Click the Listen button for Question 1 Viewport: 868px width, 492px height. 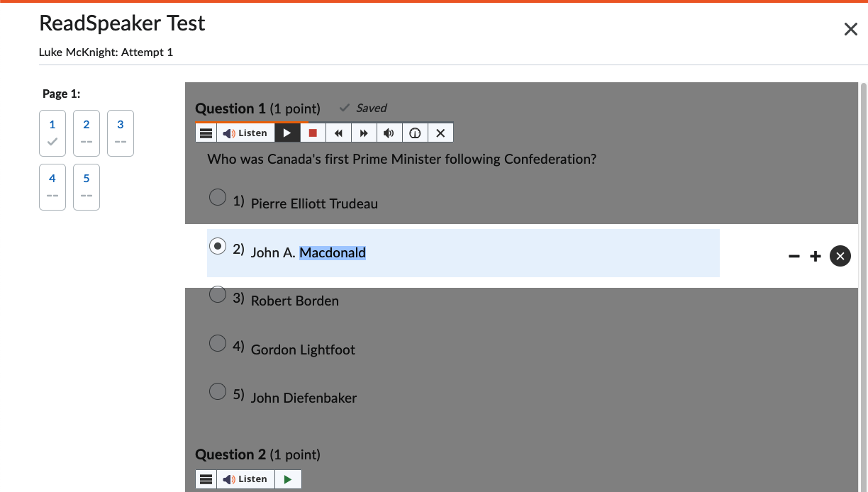(245, 133)
